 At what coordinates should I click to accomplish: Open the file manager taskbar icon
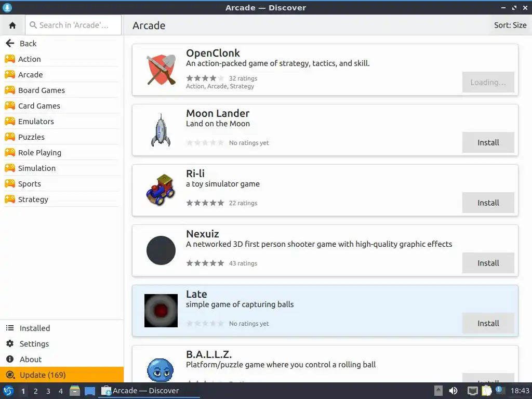click(75, 391)
